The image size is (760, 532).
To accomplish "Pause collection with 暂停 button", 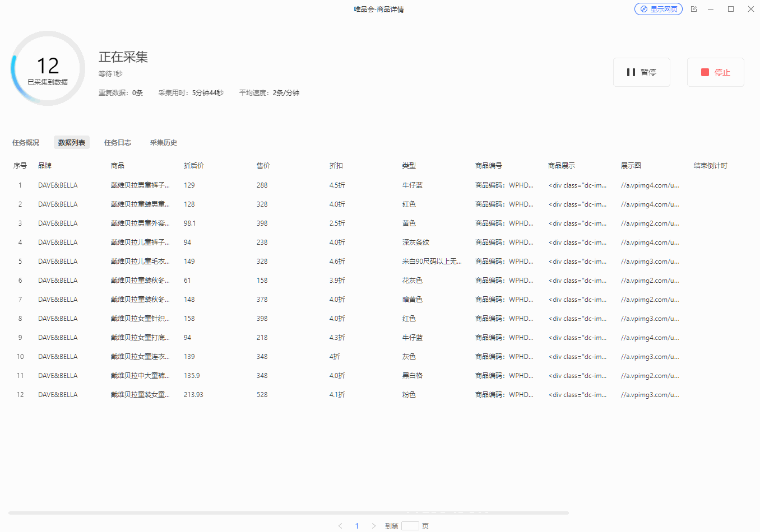I will click(x=642, y=72).
